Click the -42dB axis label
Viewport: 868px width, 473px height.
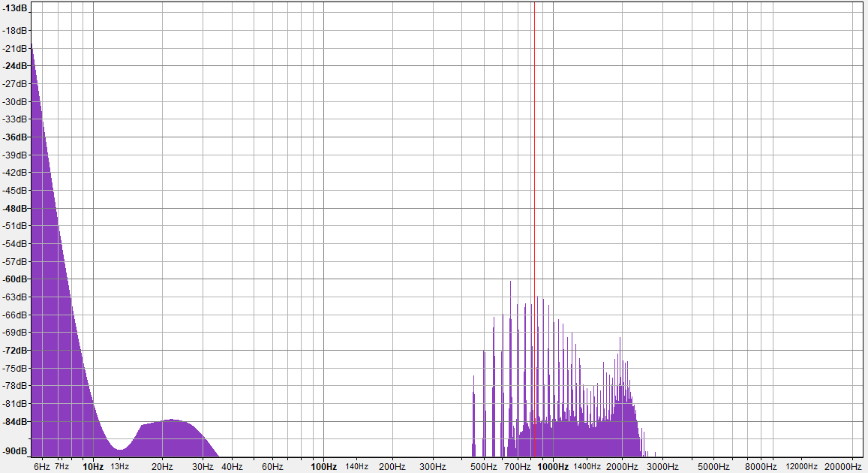[15, 172]
